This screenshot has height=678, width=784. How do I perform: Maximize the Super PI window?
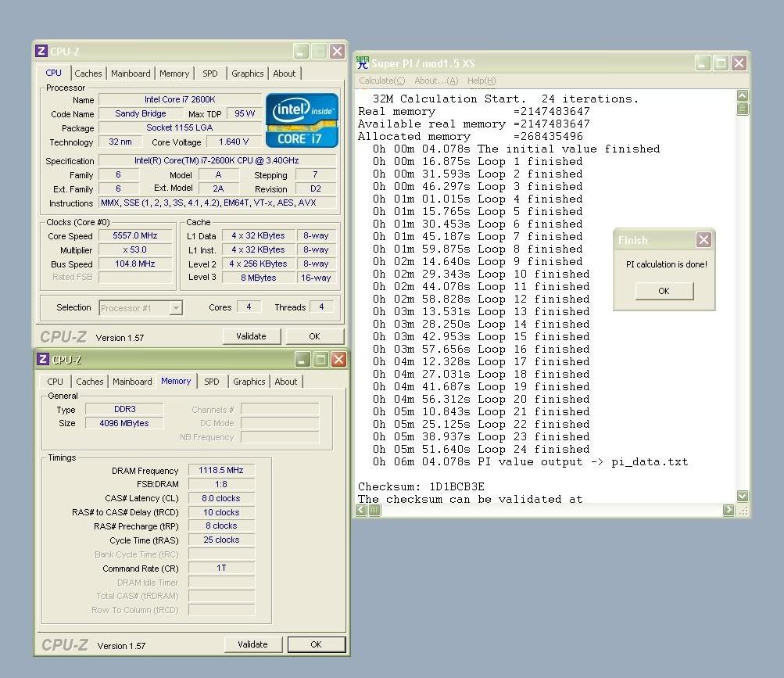(x=721, y=63)
